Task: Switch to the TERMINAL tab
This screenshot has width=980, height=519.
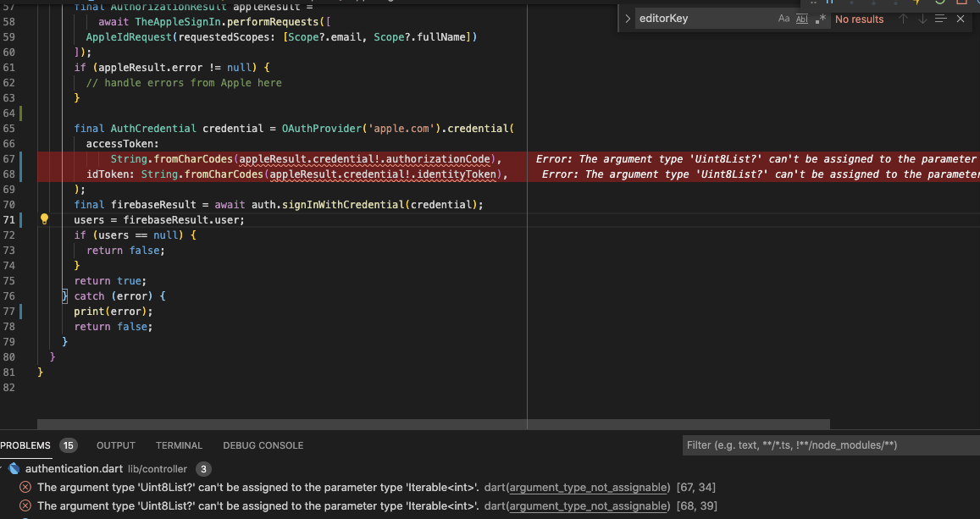Action: 179,444
